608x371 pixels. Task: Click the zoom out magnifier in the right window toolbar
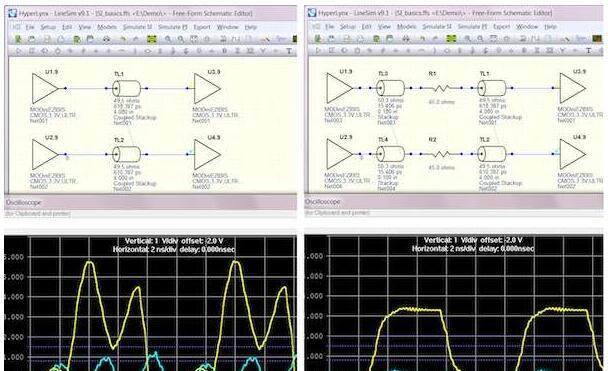480,39
